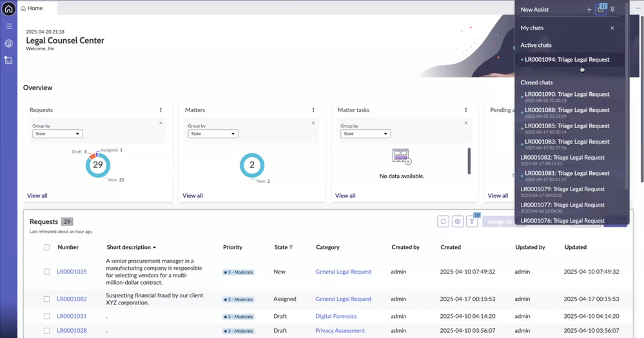Open the Requests card options menu

tap(161, 110)
